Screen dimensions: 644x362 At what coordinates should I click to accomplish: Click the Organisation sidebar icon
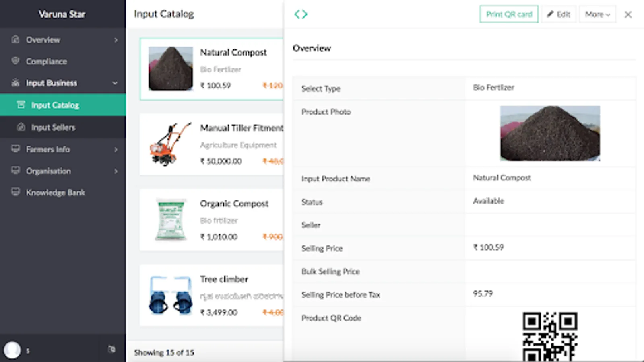(15, 171)
